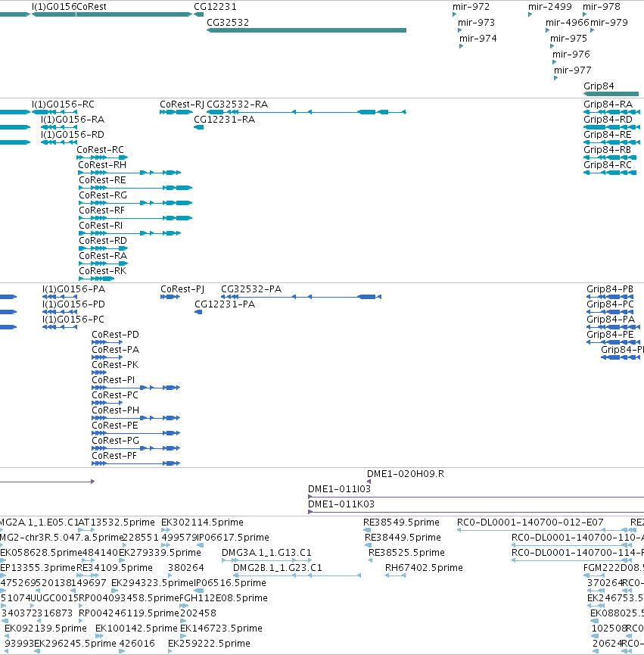Select the RC0-DL0001-140700-012-E07 EST label
This screenshot has height=655, width=644.
pyautogui.click(x=530, y=522)
